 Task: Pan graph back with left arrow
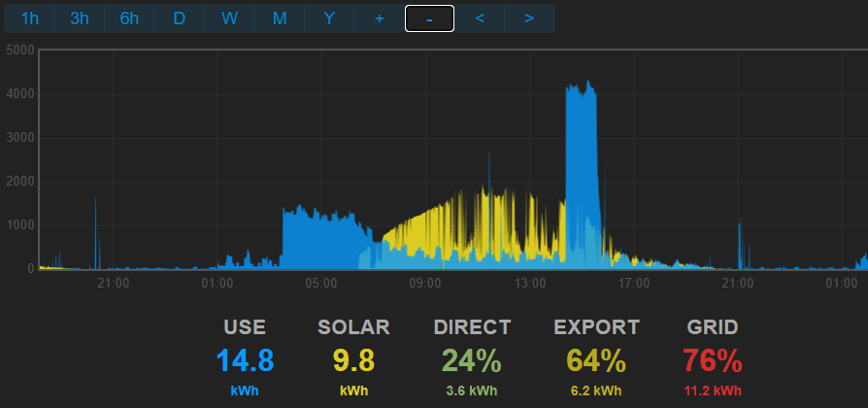pyautogui.click(x=480, y=18)
